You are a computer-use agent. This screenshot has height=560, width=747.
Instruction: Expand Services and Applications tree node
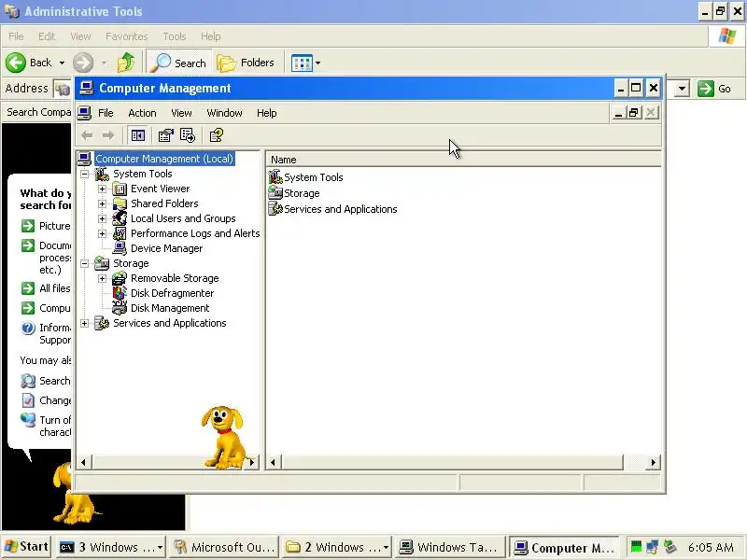[84, 323]
